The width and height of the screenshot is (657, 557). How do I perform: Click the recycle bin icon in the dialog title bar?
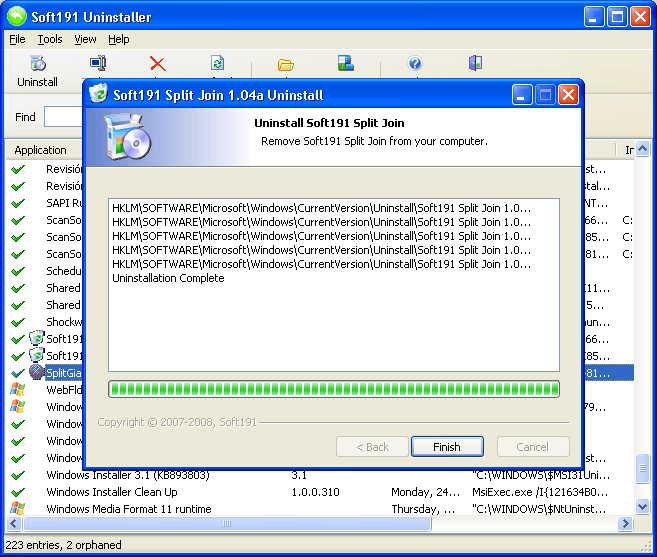coord(98,93)
